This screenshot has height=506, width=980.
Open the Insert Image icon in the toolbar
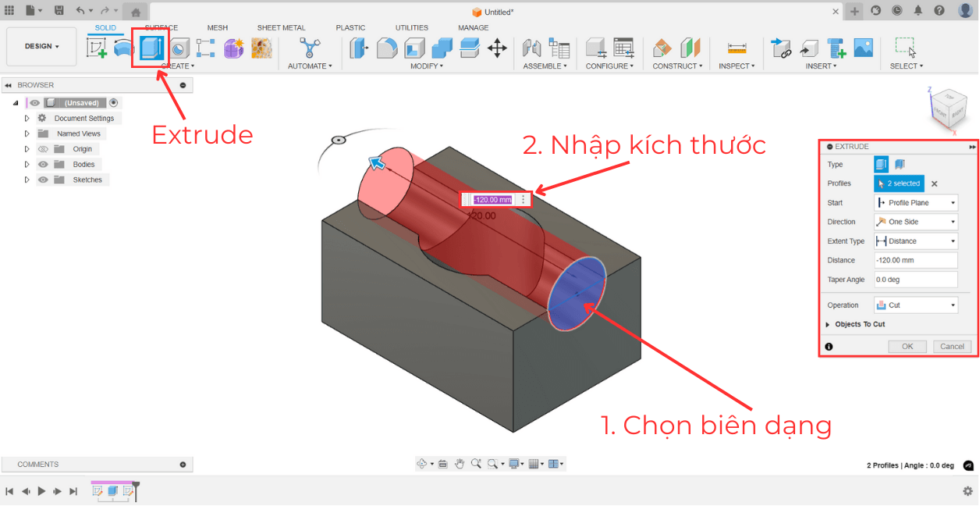click(863, 48)
